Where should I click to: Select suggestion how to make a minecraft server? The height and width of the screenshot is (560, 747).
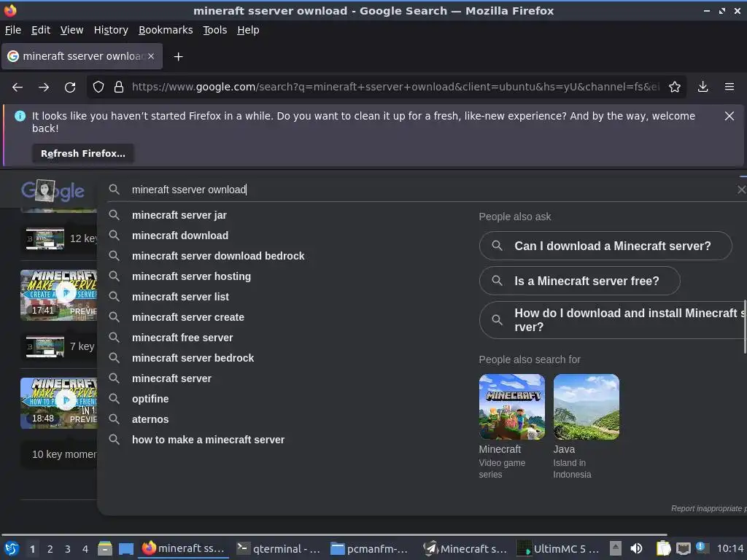tap(208, 440)
